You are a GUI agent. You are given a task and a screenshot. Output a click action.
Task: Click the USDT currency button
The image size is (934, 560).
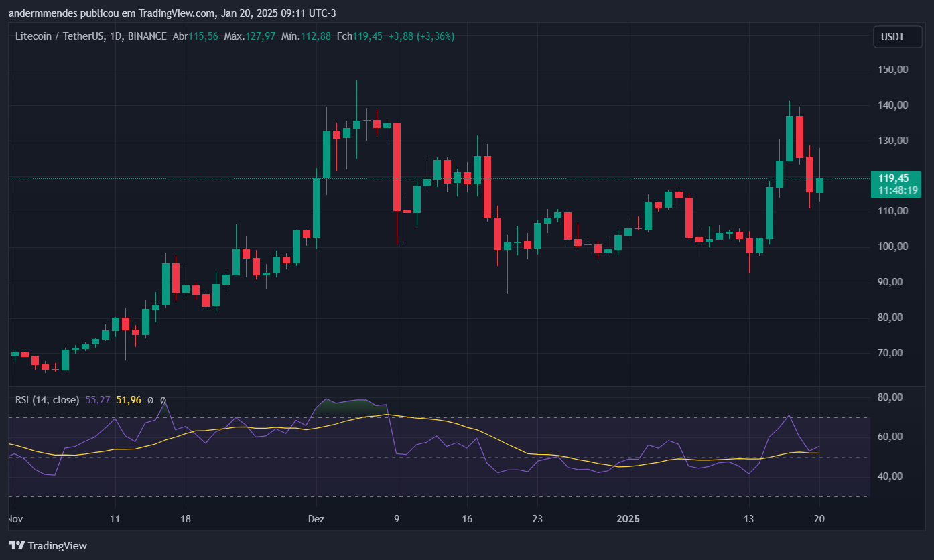[898, 37]
